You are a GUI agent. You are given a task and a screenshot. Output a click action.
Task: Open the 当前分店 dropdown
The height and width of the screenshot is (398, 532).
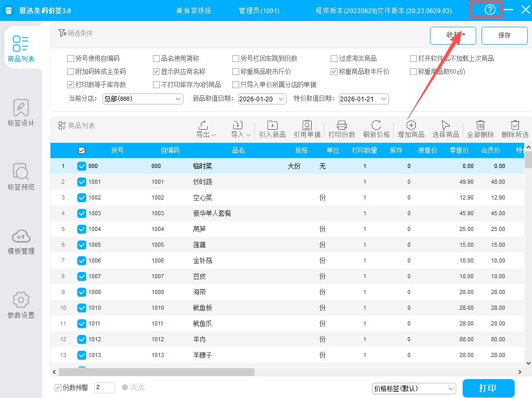[x=142, y=99]
